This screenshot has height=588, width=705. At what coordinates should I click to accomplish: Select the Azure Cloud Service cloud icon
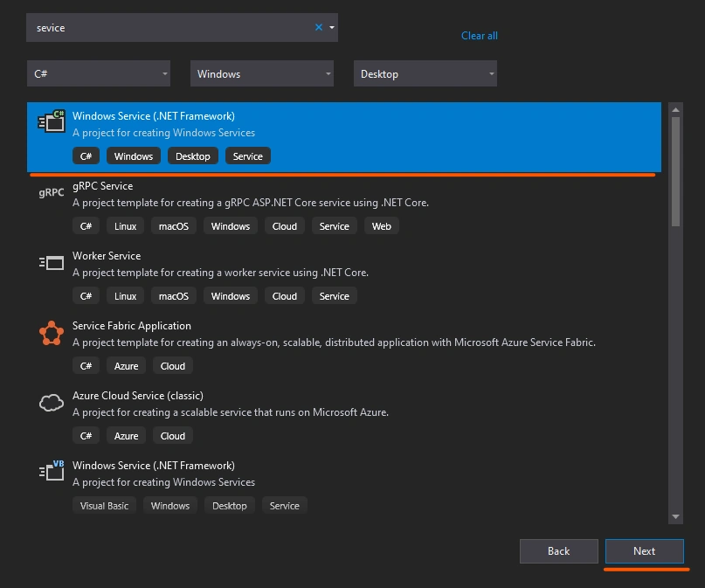[x=52, y=403]
